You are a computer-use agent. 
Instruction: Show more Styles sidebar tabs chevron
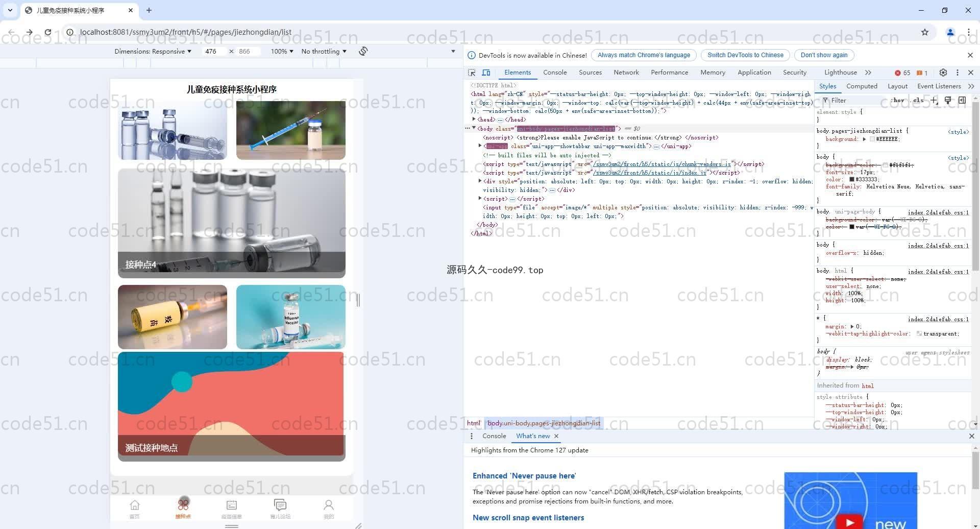coord(971,86)
